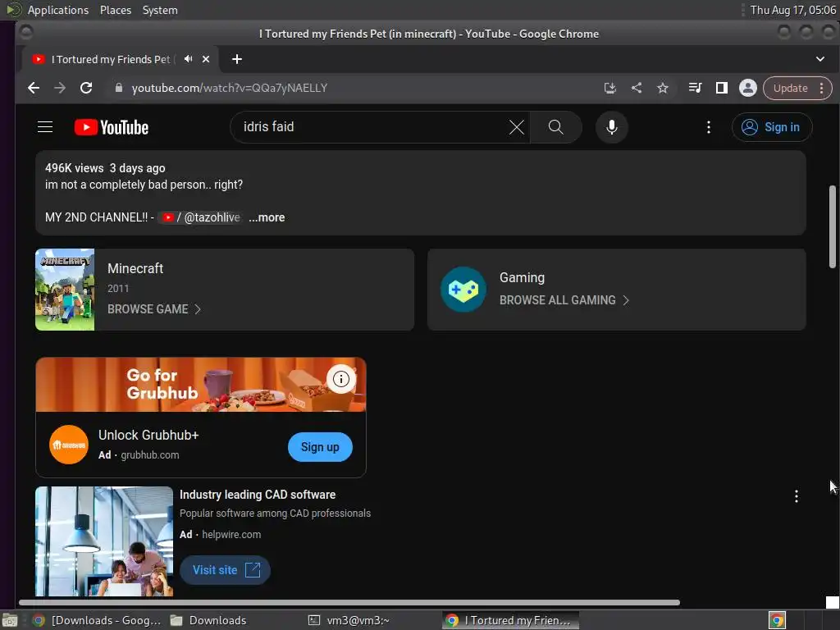Click the Chrome tray icon in bottom panel
The height and width of the screenshot is (630, 840).
coord(777,620)
